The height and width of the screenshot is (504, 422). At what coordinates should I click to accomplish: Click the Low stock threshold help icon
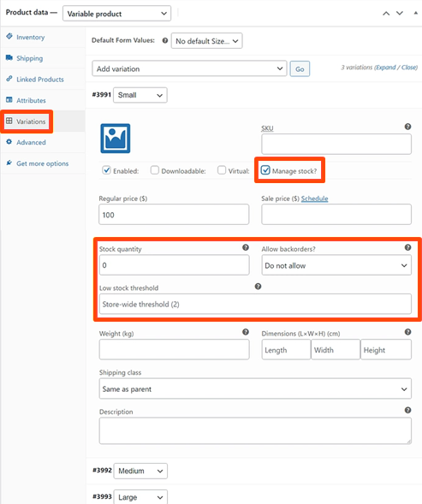[258, 286]
